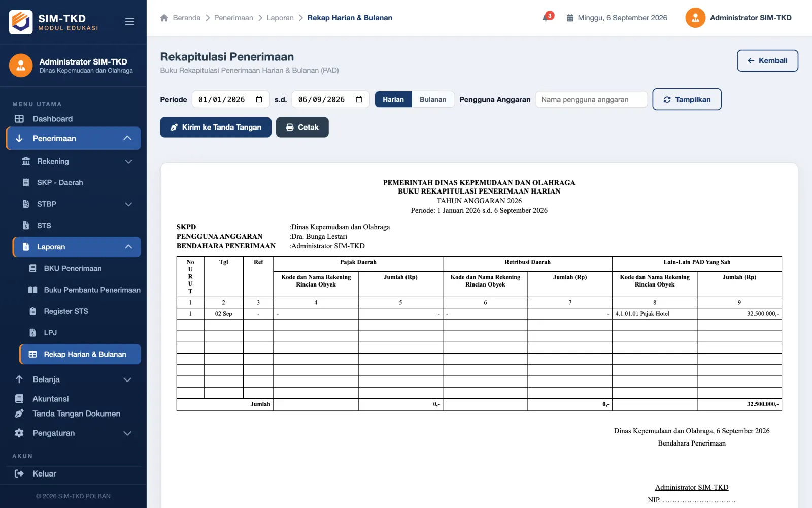Screen dimensions: 812x508
Task: Click the Administrator SIM-TKD signature name
Action: [x=692, y=487]
